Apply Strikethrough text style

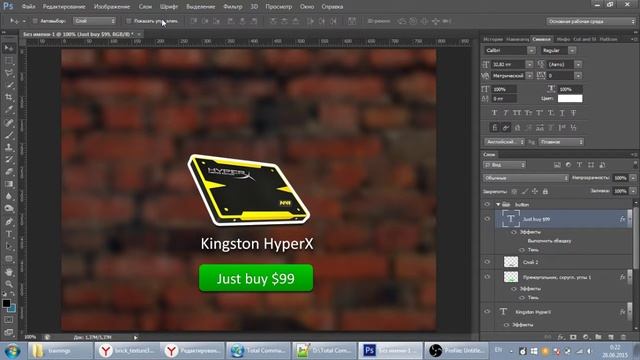point(573,113)
